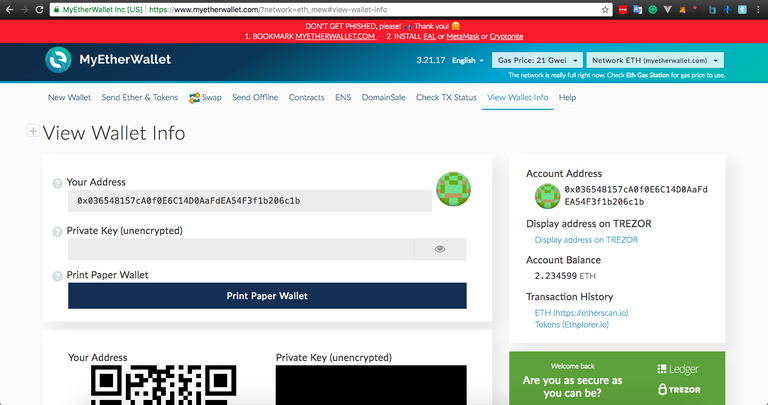Click the green lock icon in the URL bar
This screenshot has height=405, width=768.
(x=57, y=9)
